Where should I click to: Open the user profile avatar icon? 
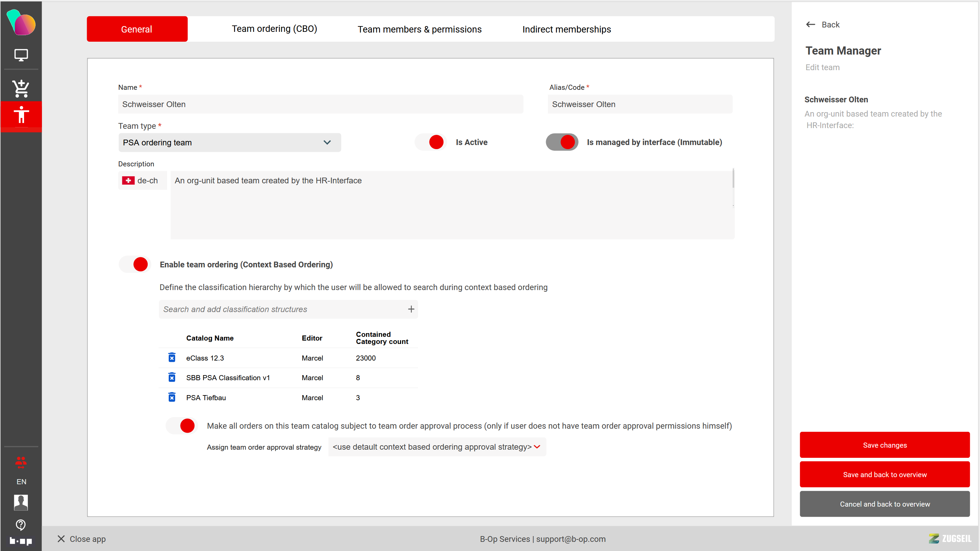click(21, 502)
